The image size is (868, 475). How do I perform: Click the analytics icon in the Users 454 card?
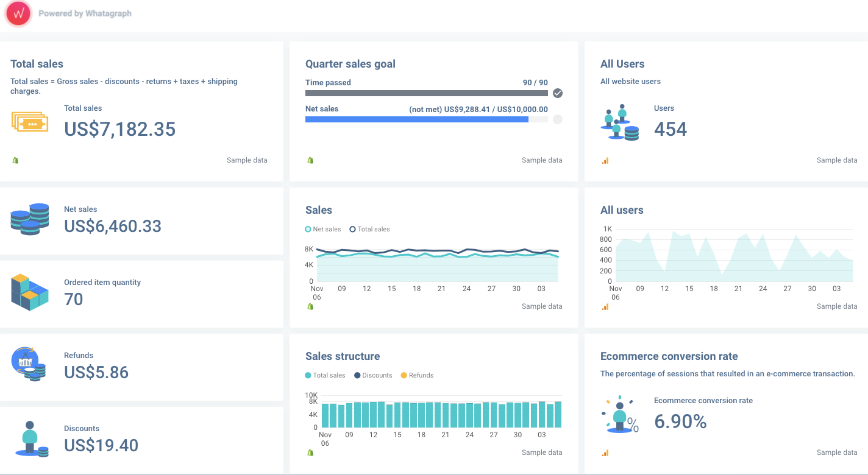pos(605,161)
